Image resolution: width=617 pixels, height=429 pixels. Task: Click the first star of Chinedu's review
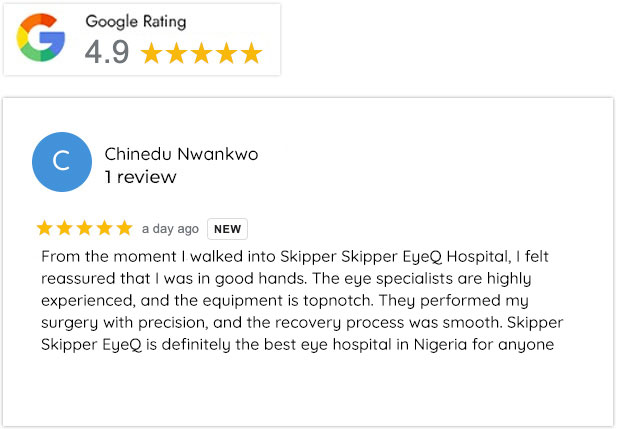[x=44, y=228]
